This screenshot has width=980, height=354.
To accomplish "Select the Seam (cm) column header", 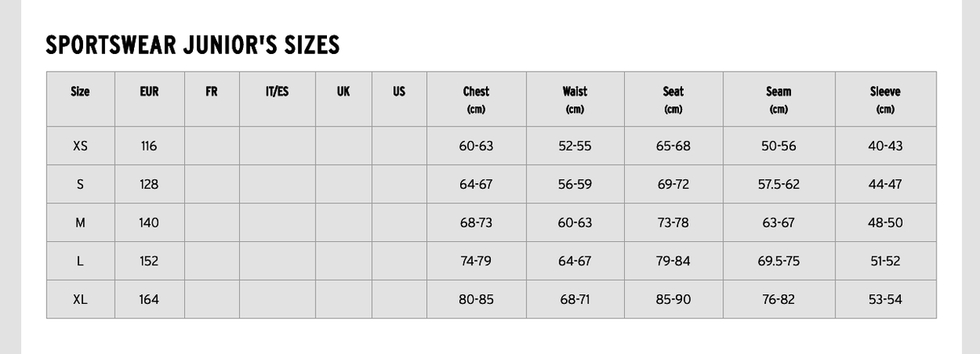I will 778,99.
